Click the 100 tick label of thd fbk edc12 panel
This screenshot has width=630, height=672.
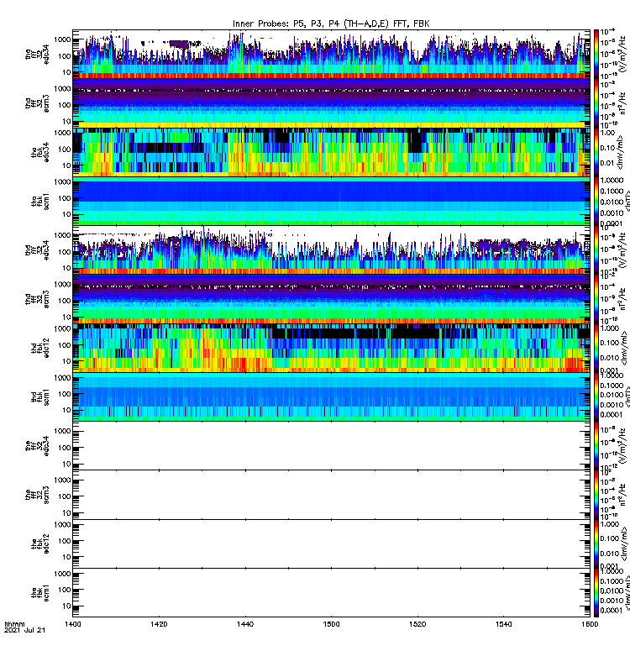click(x=65, y=345)
